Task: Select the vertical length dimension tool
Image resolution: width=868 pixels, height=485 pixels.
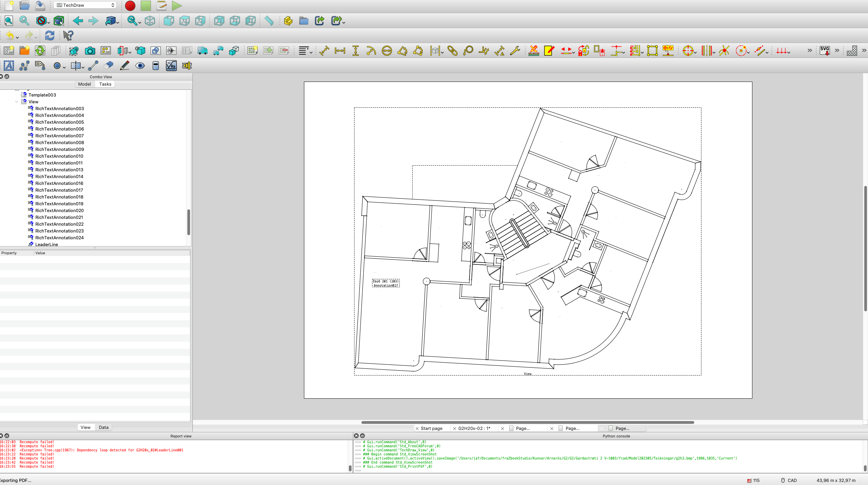Action: click(355, 51)
